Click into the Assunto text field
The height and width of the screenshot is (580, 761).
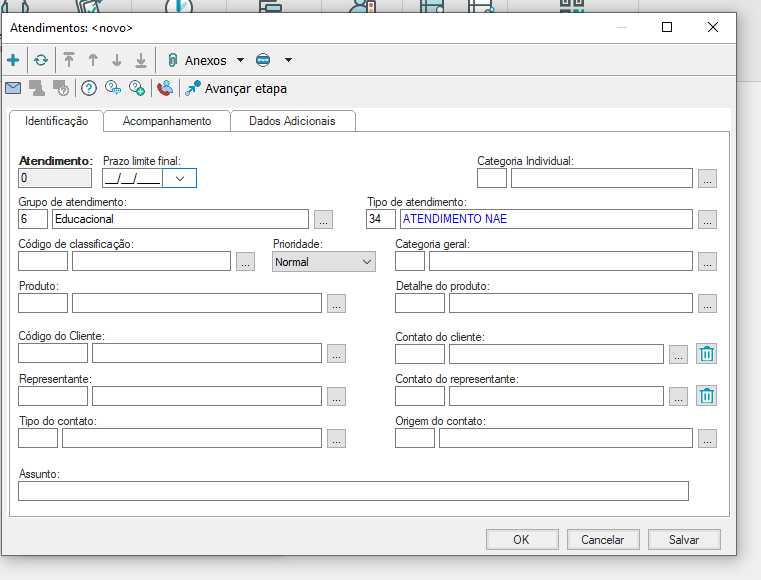[x=353, y=491]
